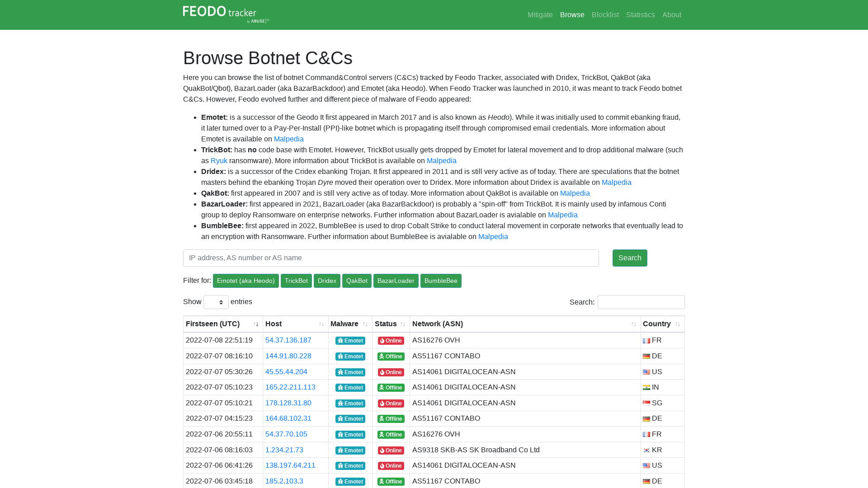Click Offline badge for 144.91.80.228
The width and height of the screenshot is (868, 488).
[x=391, y=357]
